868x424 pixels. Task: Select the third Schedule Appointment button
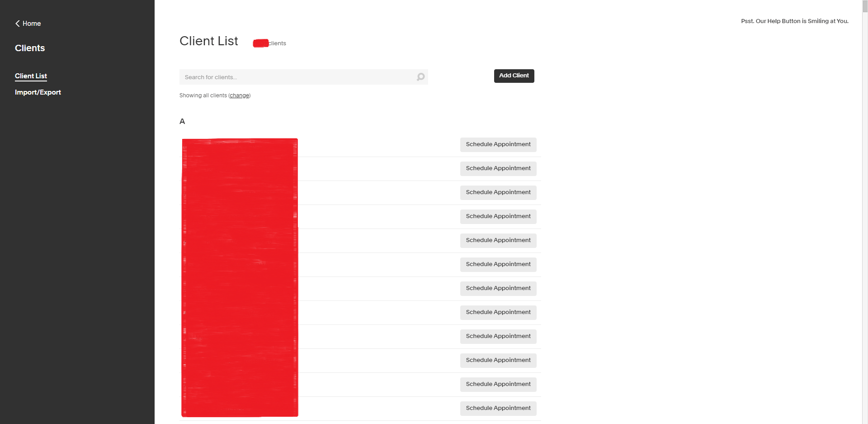[498, 192]
